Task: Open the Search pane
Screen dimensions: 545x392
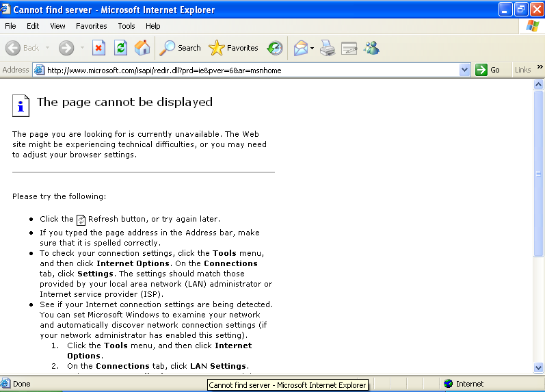Action: (x=180, y=48)
